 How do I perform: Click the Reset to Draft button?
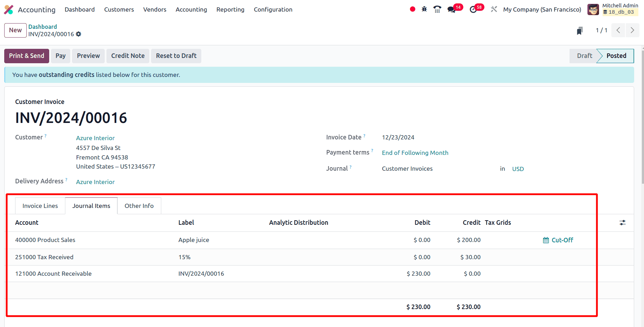click(176, 56)
